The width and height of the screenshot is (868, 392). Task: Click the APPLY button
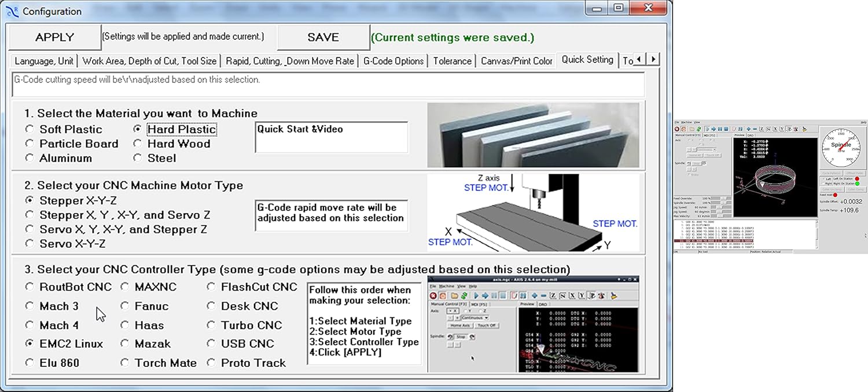pos(55,37)
